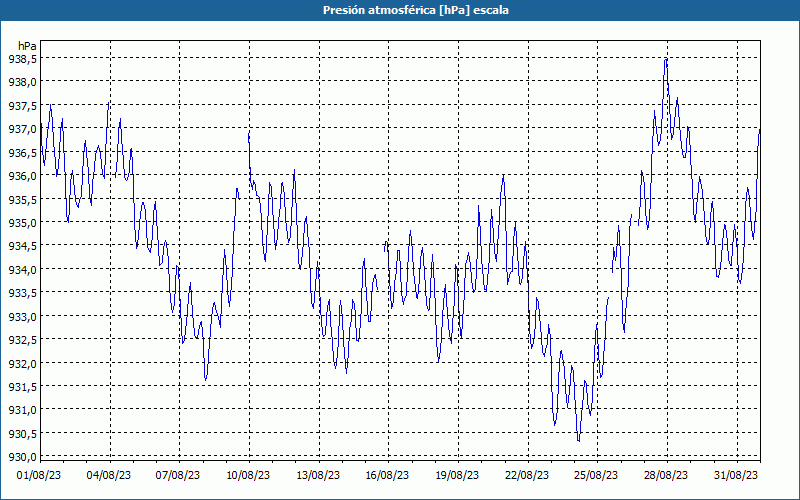Image resolution: width=800 pixels, height=500 pixels.
Task: Click the 31/08/23 date label
Action: 736,476
